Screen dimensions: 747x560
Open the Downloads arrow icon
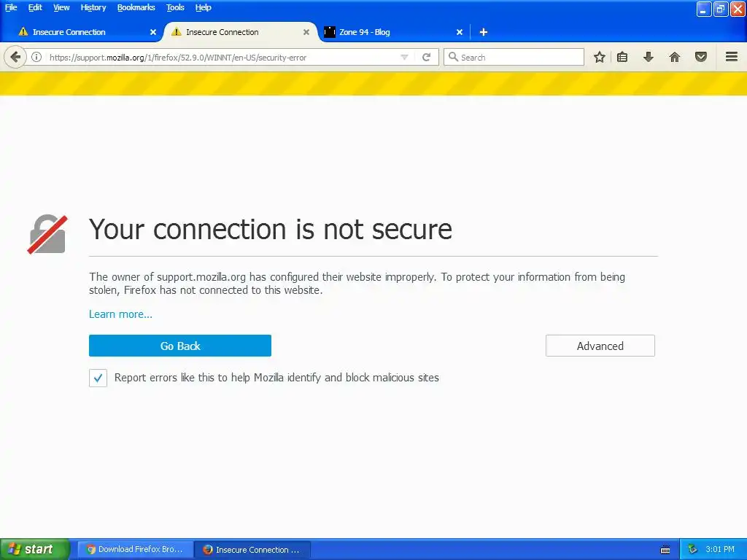tap(649, 57)
